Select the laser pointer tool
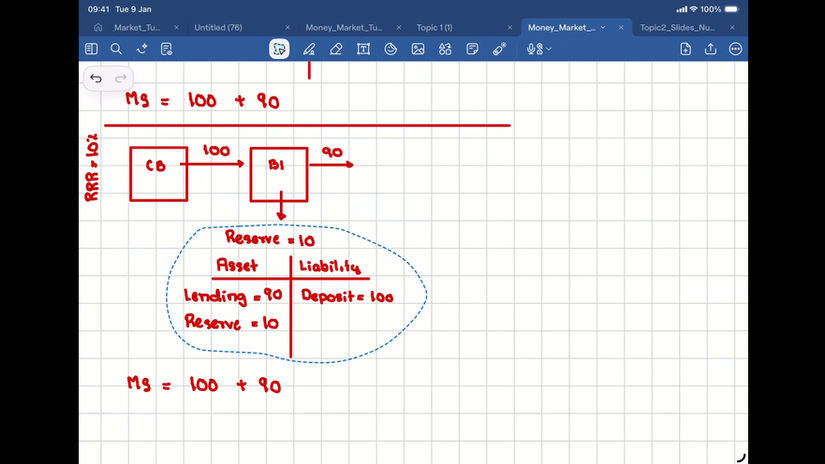The height and width of the screenshot is (464, 825). [499, 49]
